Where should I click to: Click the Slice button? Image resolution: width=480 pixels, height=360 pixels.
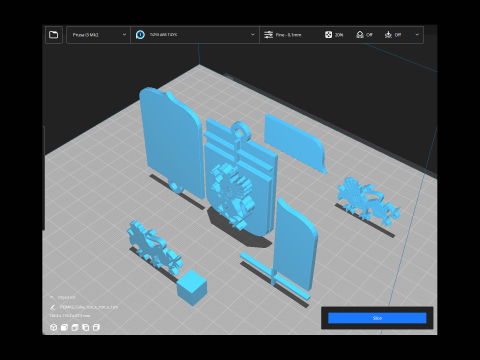tap(377, 318)
